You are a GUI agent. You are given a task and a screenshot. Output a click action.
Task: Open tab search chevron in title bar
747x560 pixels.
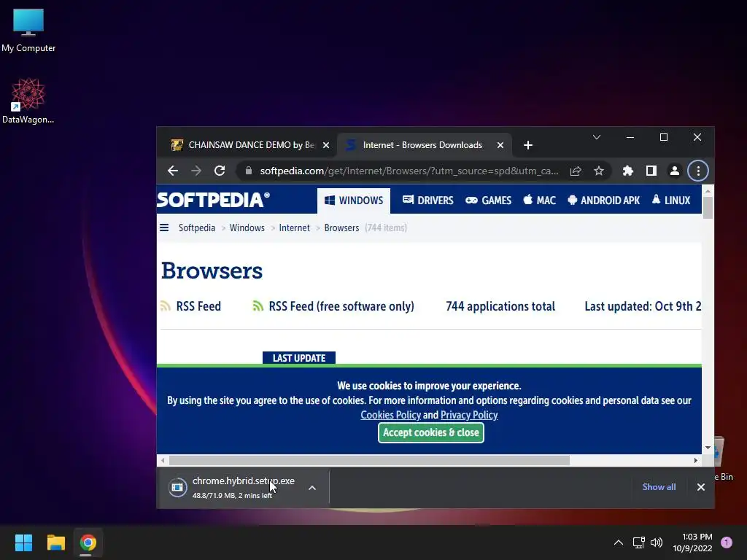click(597, 137)
